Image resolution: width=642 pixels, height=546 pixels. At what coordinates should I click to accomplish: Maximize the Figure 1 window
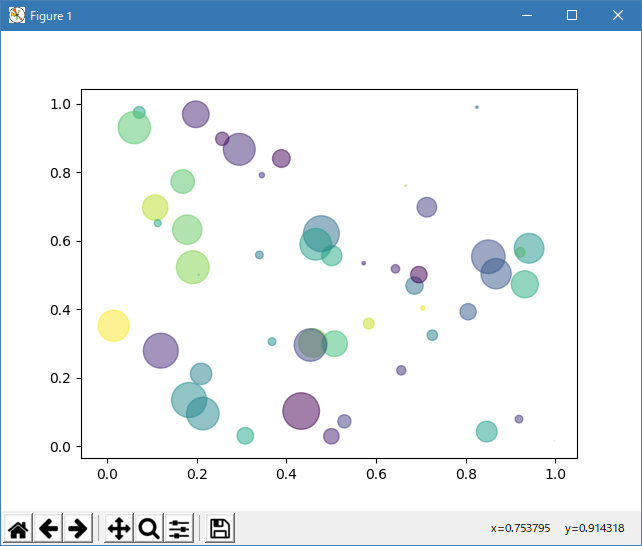pos(572,16)
